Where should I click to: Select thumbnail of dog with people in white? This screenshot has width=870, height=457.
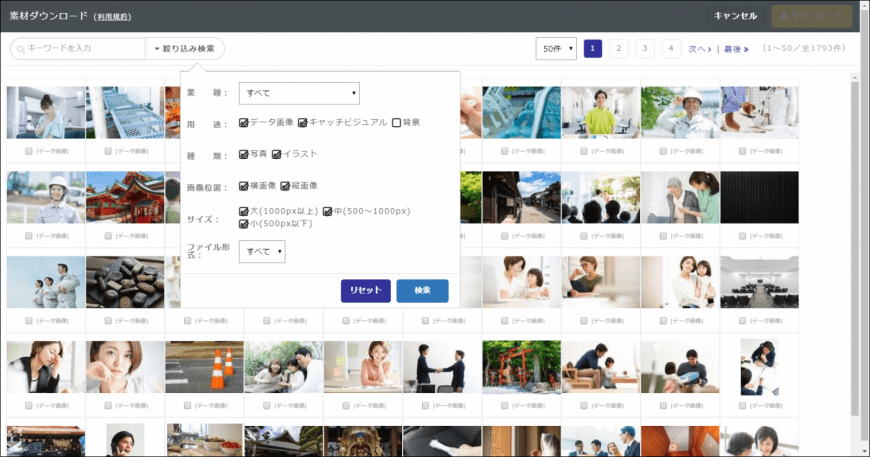tap(760, 113)
